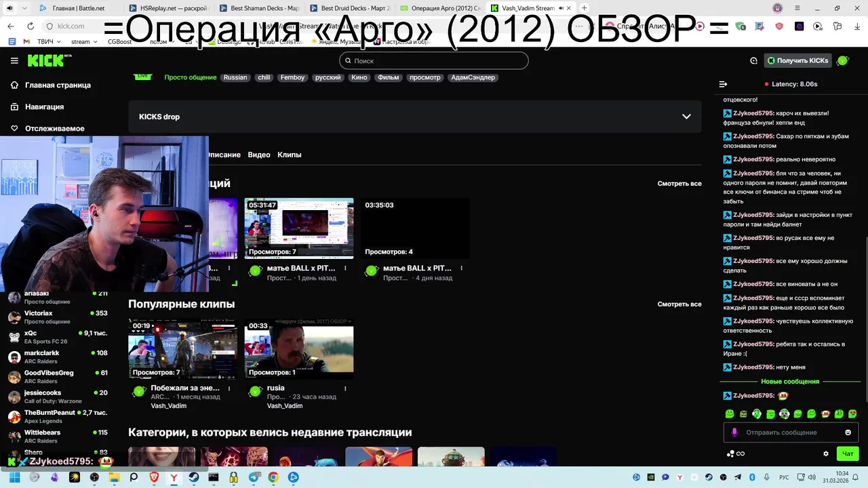Open a new browser tab with plus button
Image resolution: width=868 pixels, height=488 pixels.
585,8
